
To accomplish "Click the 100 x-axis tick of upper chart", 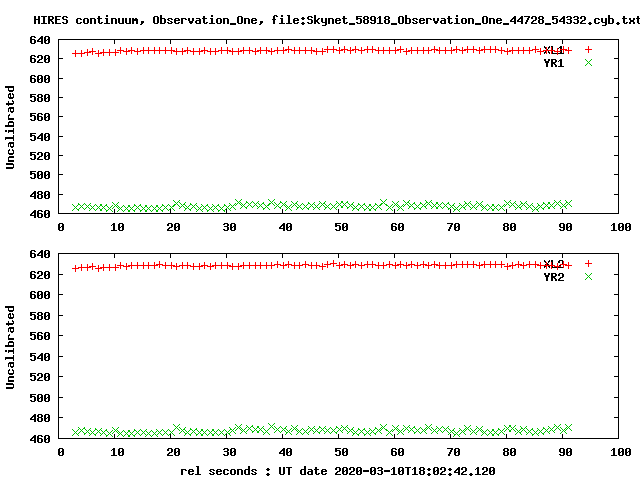I will (x=621, y=227).
